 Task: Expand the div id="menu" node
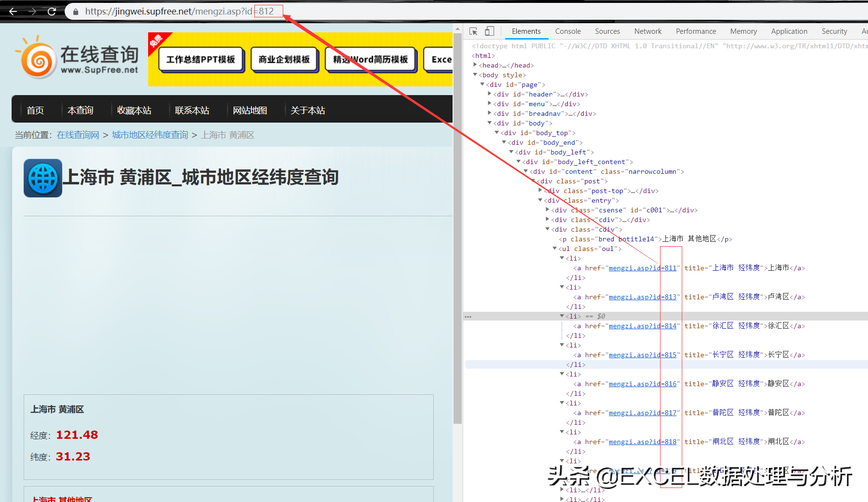[490, 104]
